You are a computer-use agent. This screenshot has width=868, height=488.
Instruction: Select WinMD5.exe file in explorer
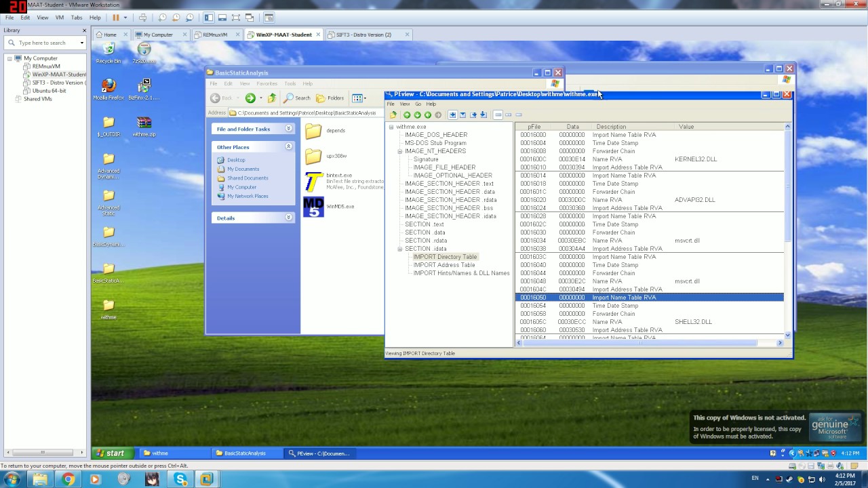[329, 207]
